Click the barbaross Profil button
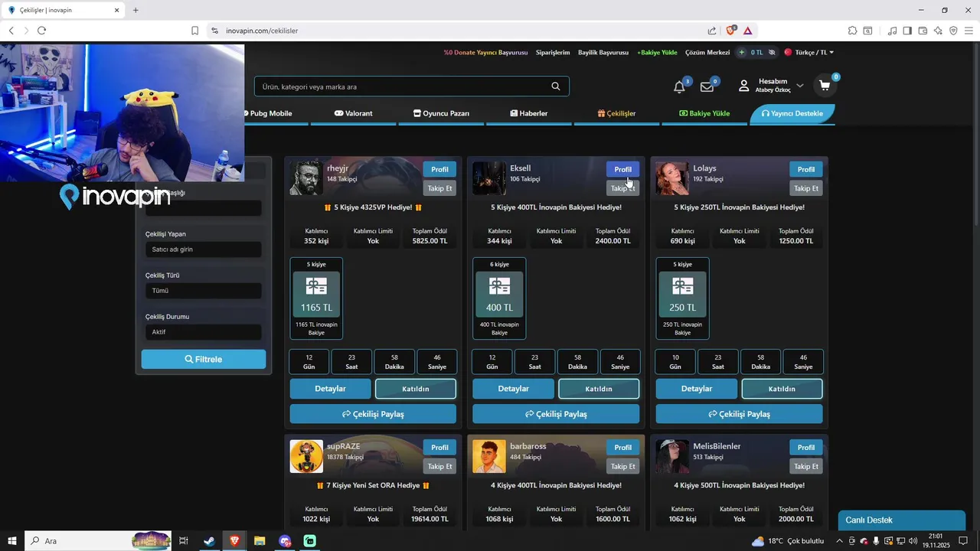980x551 pixels. [622, 448]
